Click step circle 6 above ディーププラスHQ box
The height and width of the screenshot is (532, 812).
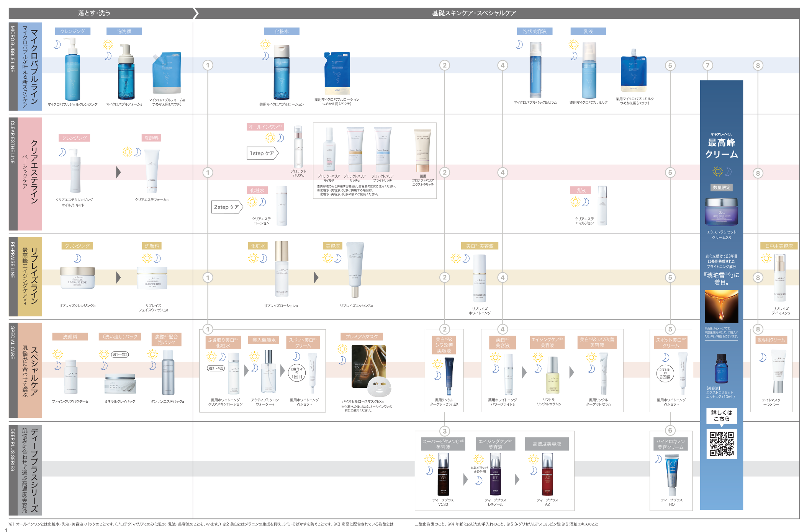[670, 430]
